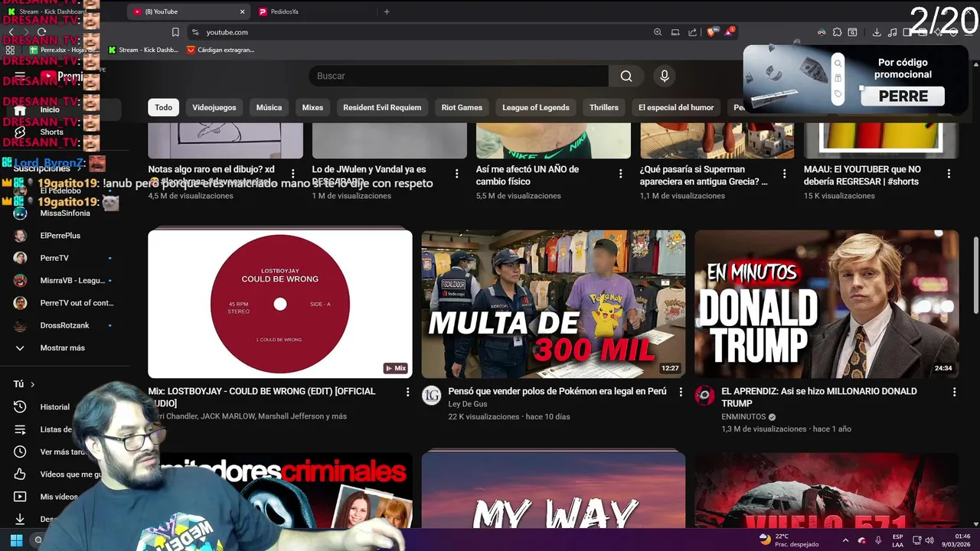Click the YouTube search magnifier button
Image resolution: width=980 pixels, height=551 pixels.
(626, 76)
